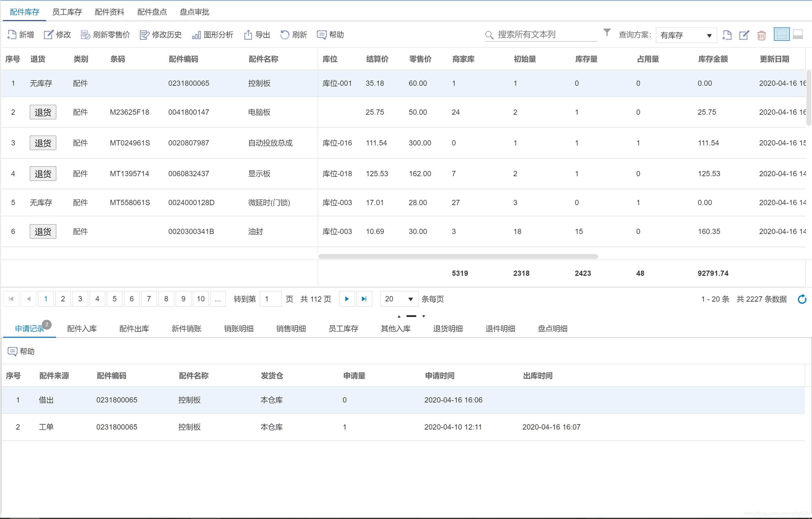Open the 查询方案 有库存 dropdown
Screen dimensions: 812x519
click(686, 35)
